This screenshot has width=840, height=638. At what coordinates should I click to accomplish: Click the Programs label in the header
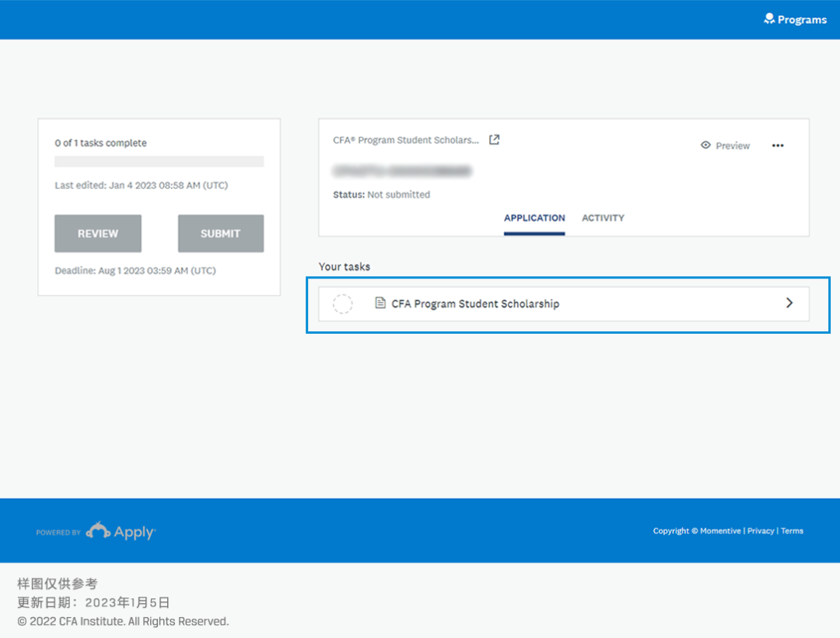pyautogui.click(x=802, y=19)
